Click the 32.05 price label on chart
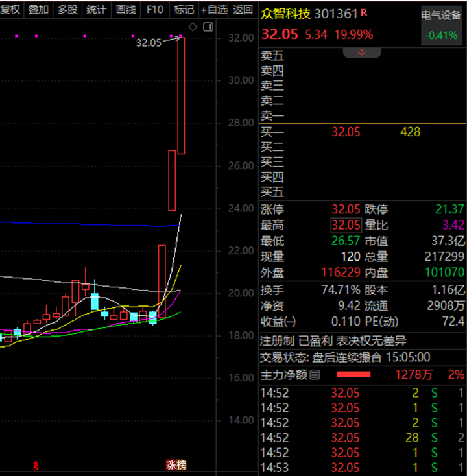The height and width of the screenshot is (476, 467). pos(149,43)
